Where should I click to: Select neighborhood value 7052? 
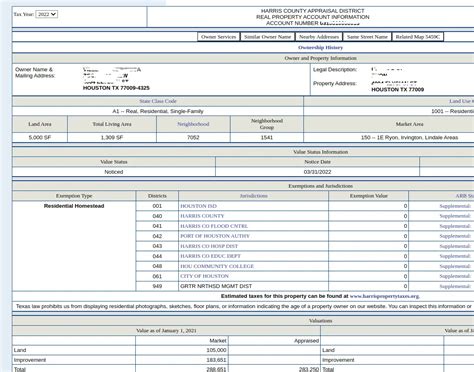pos(193,138)
